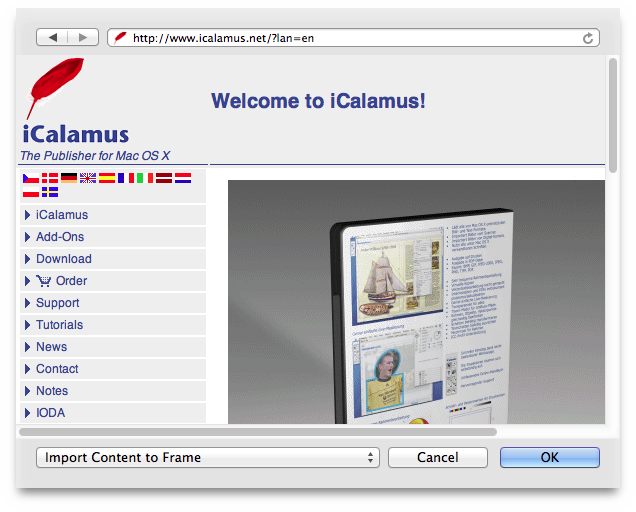
Task: Click the iCalamus software box image
Action: tap(416, 302)
